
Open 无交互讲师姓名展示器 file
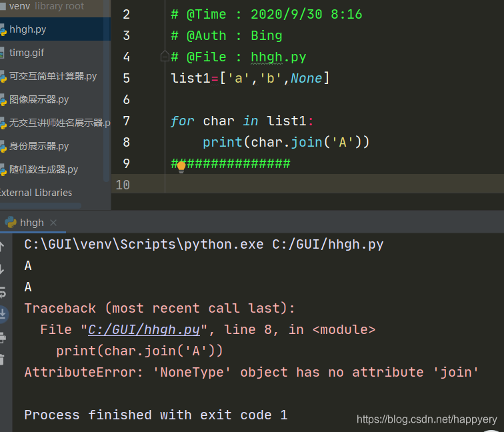[x=60, y=123]
